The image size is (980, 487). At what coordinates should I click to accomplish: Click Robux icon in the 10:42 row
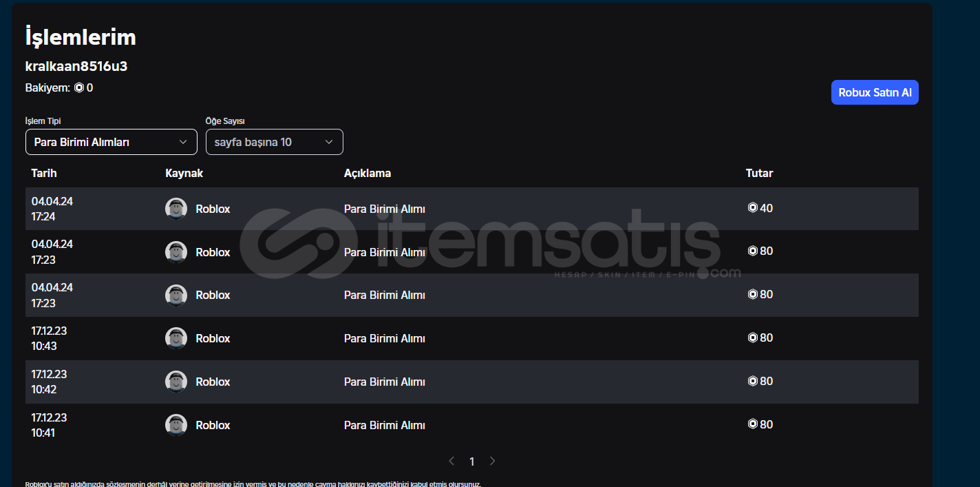[752, 381]
